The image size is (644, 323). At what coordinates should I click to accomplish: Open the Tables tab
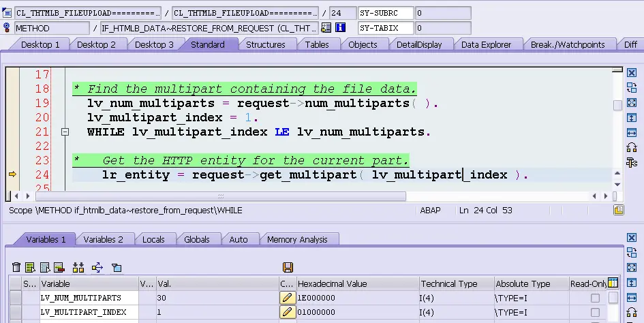coord(317,44)
